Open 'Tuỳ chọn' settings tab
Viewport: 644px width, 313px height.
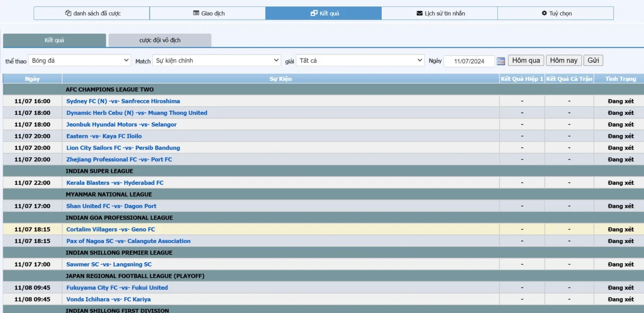556,13
